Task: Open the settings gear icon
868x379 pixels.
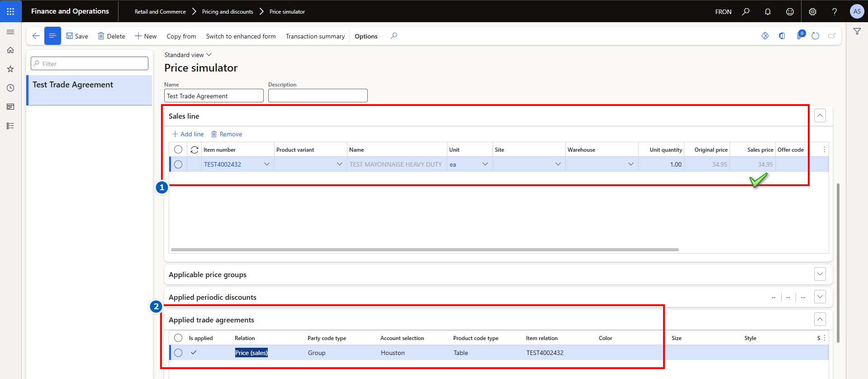Action: click(812, 12)
